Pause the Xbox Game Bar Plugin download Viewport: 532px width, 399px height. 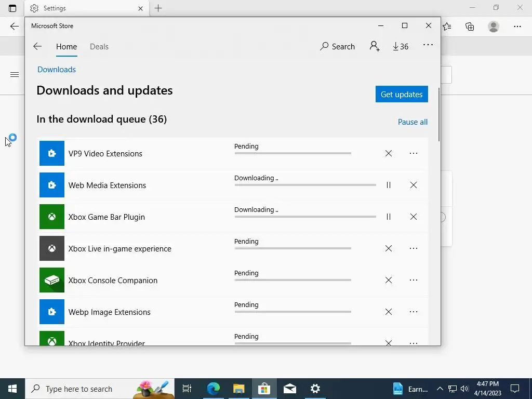tap(389, 217)
